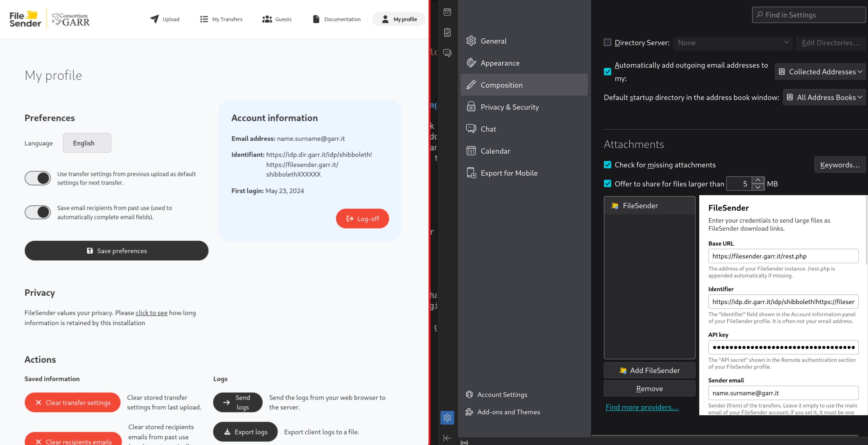Click the Save preferences button
This screenshot has width=868, height=445.
click(116, 251)
